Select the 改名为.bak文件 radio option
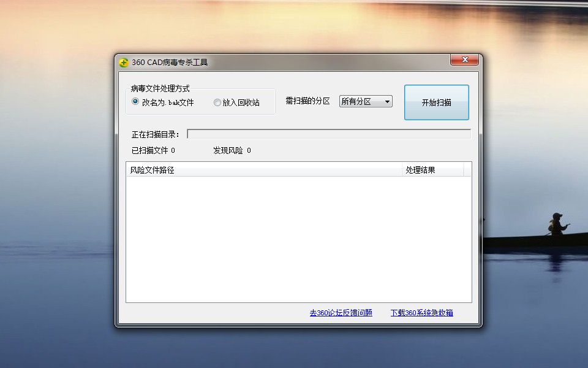This screenshot has height=368, width=588. point(135,102)
